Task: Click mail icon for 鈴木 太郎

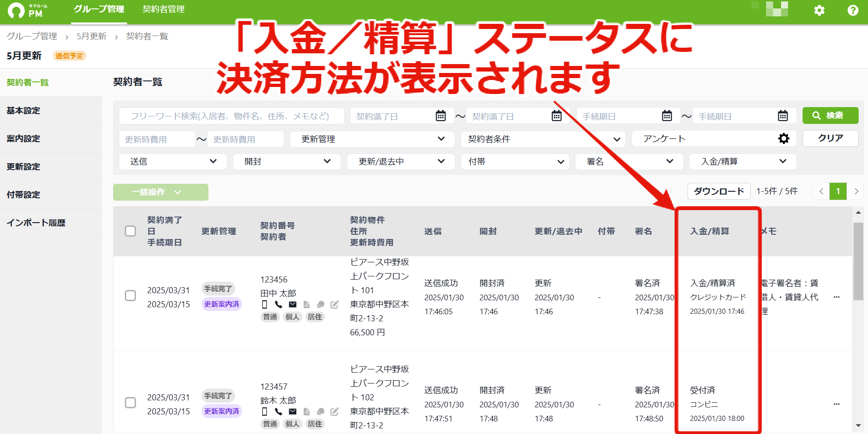Action: click(293, 412)
